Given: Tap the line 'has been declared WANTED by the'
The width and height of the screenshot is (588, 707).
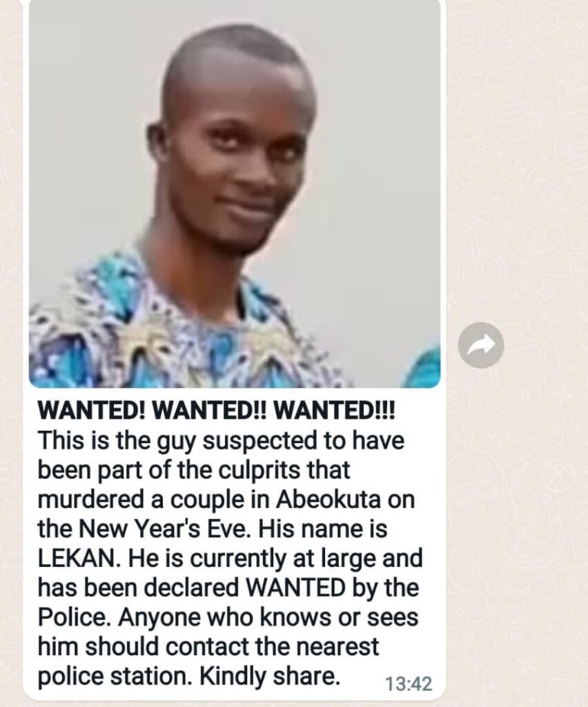Looking at the screenshot, I should 228,588.
